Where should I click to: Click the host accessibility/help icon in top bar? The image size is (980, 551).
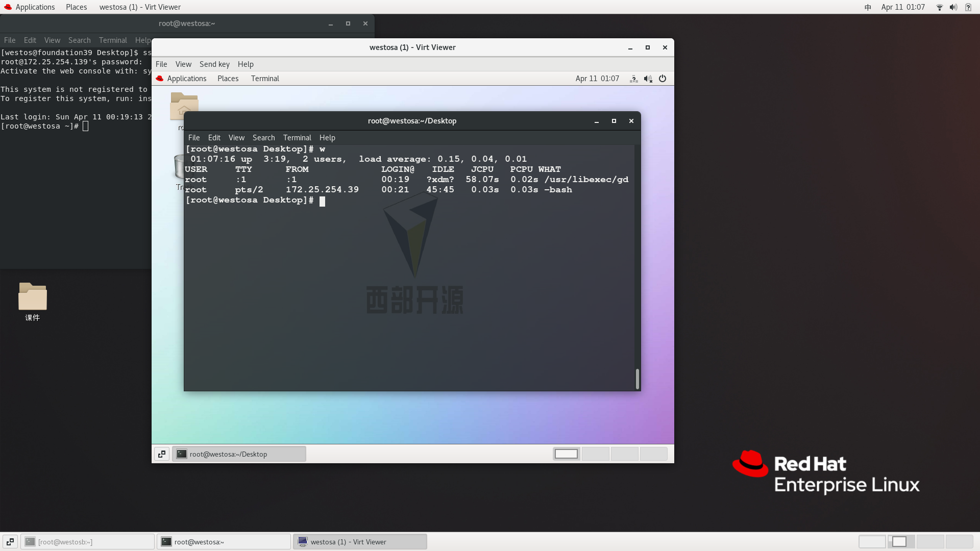(x=968, y=7)
